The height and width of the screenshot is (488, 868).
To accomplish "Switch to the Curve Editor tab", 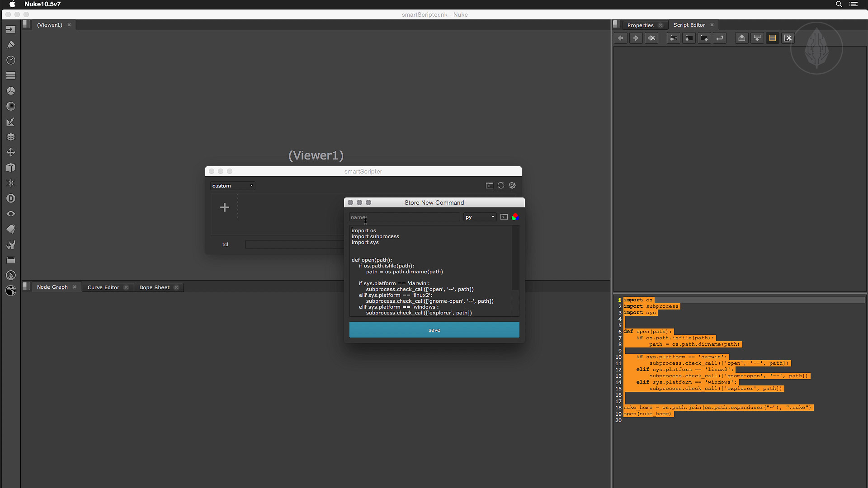I will point(103,287).
